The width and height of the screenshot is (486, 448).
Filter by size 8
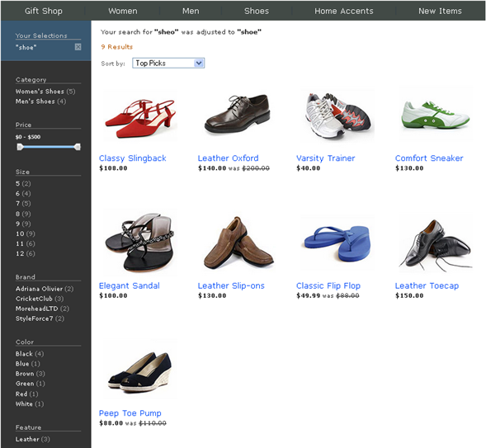pos(23,214)
